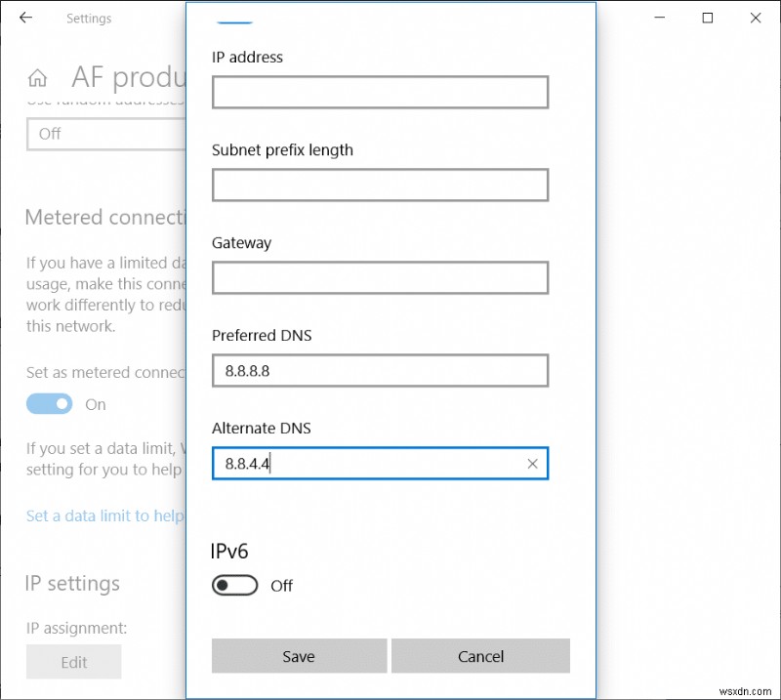Maximize the Settings window

[706, 18]
